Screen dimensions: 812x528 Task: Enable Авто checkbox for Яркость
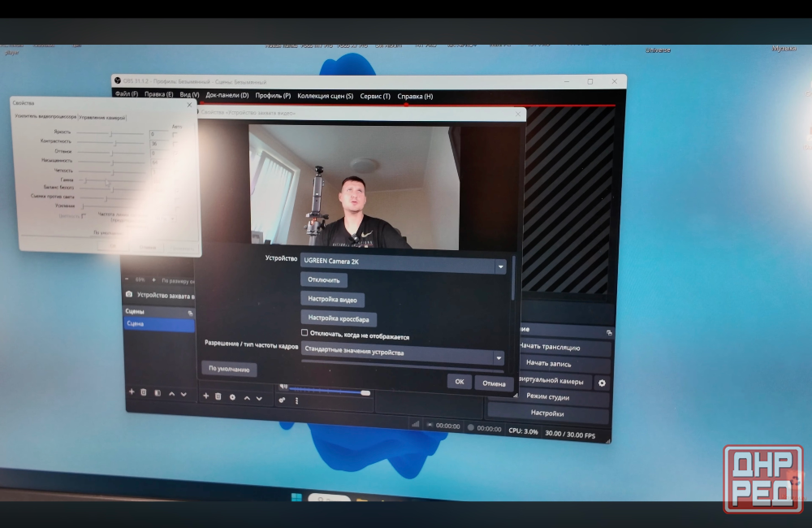tap(175, 134)
